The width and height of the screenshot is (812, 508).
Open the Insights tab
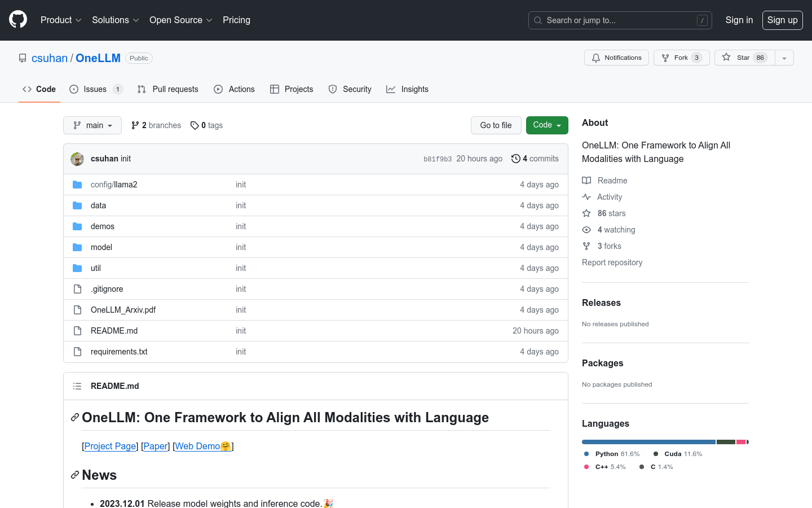point(407,89)
